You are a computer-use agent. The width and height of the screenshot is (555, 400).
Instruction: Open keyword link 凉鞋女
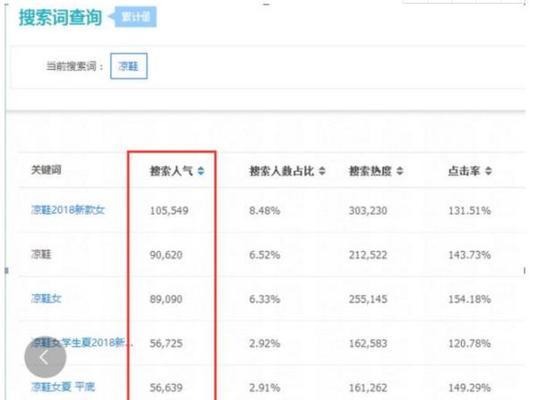46,298
